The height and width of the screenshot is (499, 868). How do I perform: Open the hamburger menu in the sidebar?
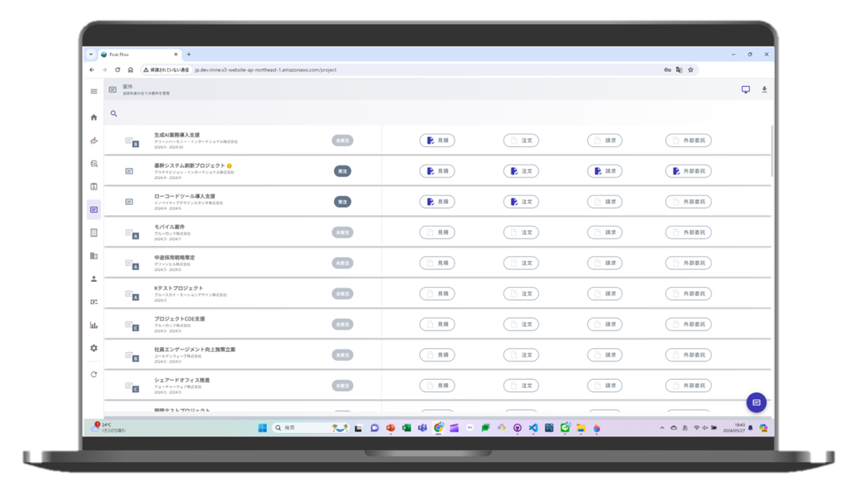pos(94,92)
